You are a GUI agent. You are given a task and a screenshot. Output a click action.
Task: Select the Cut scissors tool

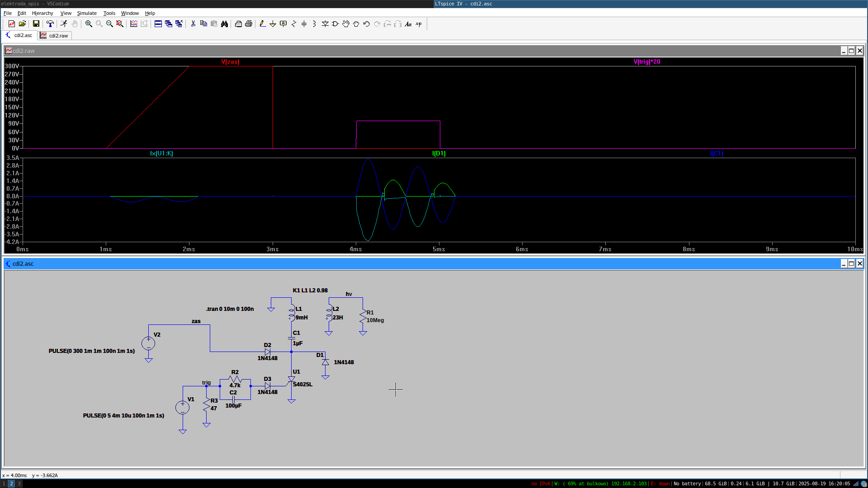[193, 24]
